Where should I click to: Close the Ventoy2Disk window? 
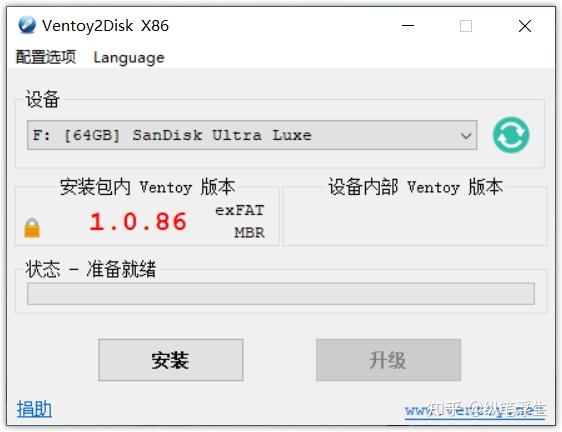(525, 26)
